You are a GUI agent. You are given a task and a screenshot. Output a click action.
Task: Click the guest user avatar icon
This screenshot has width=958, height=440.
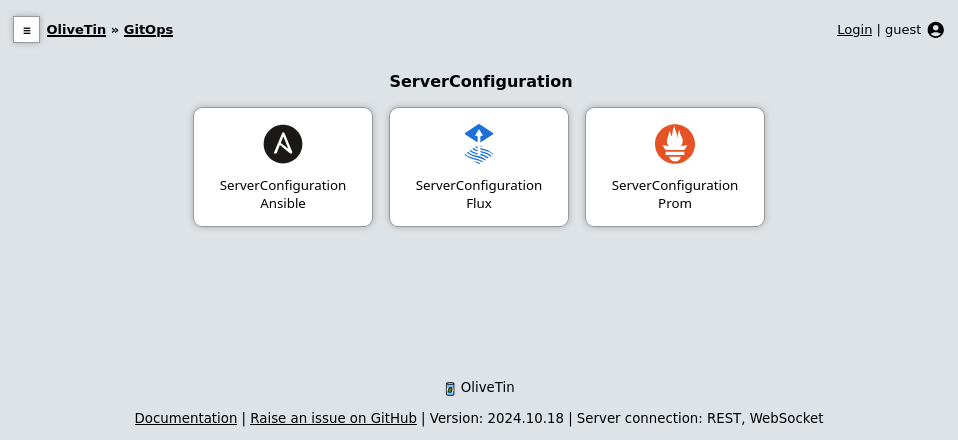click(936, 30)
